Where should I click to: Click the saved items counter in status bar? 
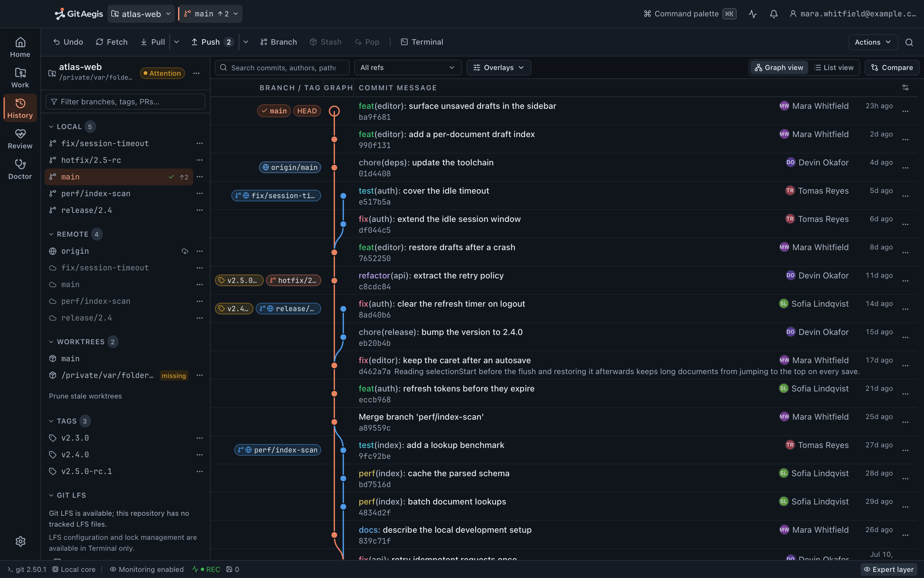(233, 569)
